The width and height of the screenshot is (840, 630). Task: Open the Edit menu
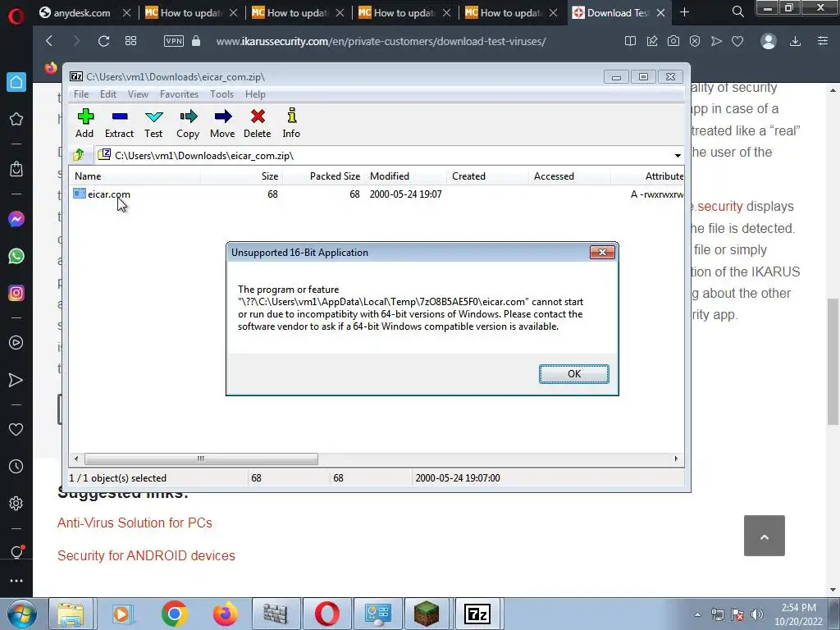point(108,94)
